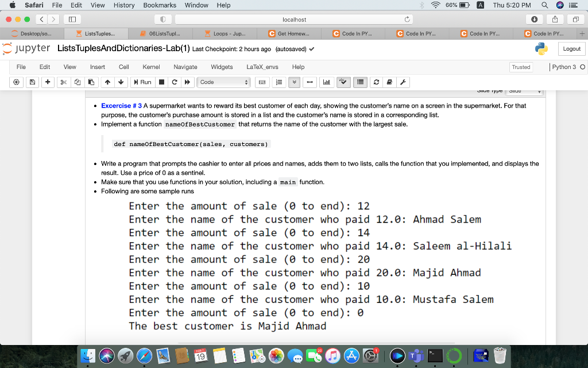588x368 pixels.
Task: Open the battery 66% status menu
Action: coord(458,5)
